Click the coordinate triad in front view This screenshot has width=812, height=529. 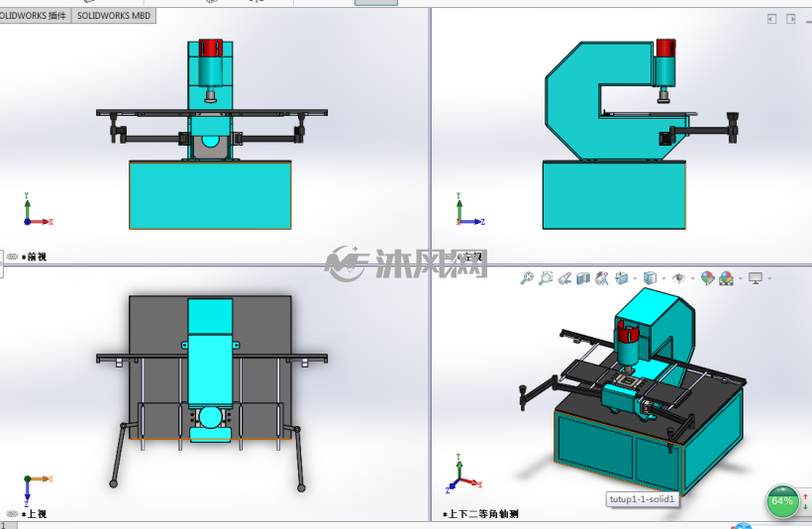pyautogui.click(x=38, y=209)
